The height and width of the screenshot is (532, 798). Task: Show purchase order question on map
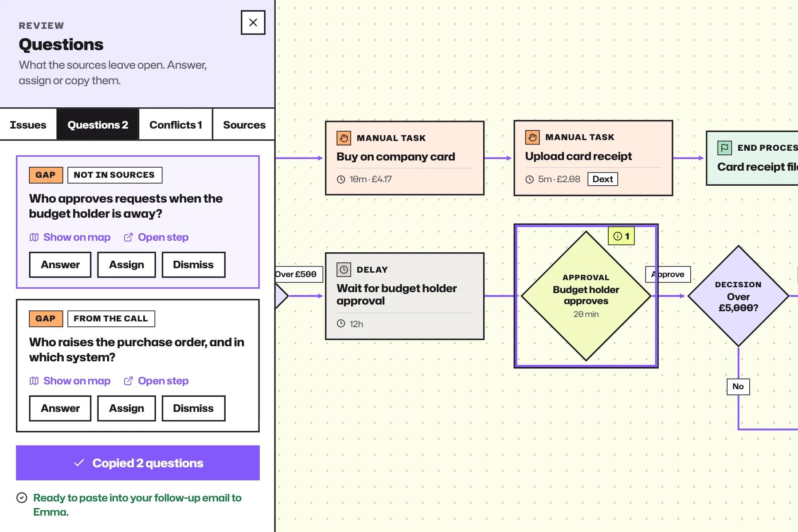tap(70, 381)
